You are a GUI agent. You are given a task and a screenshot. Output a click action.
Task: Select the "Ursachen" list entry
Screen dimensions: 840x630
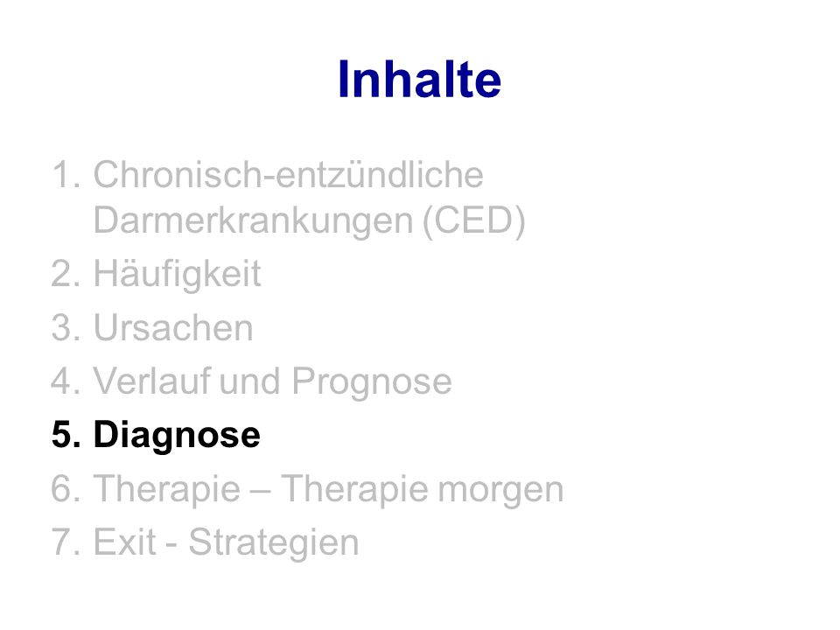(x=173, y=327)
